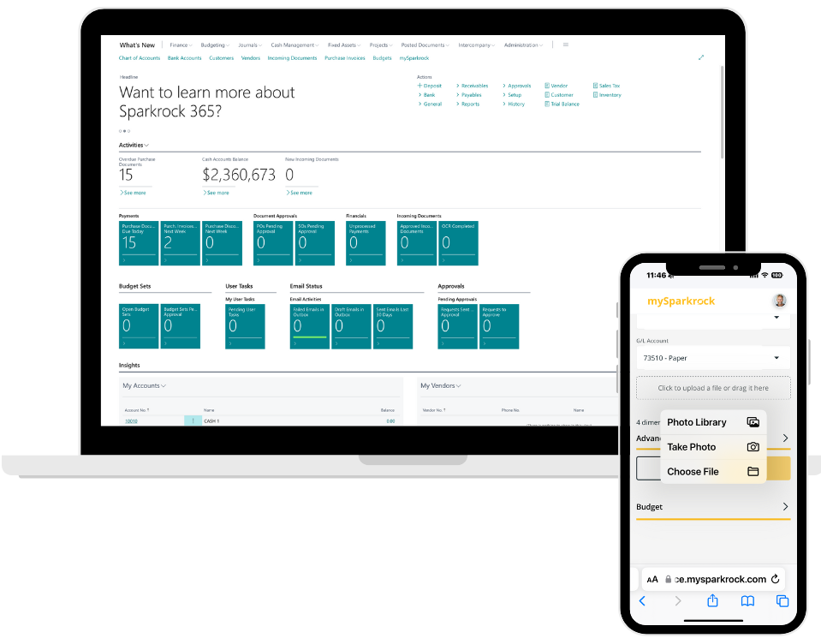The width and height of the screenshot is (821, 644).
Task: Open the Failed Emails in Outbox tile
Action: coord(309,326)
